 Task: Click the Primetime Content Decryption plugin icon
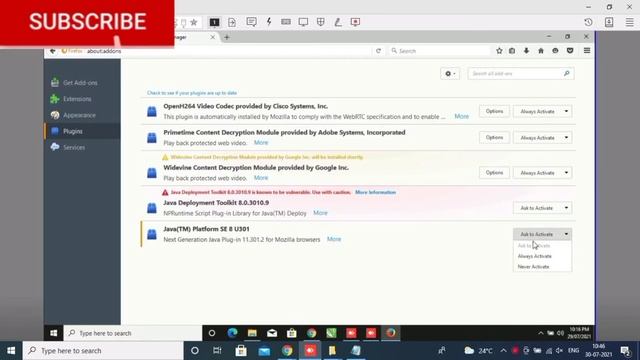(x=152, y=138)
